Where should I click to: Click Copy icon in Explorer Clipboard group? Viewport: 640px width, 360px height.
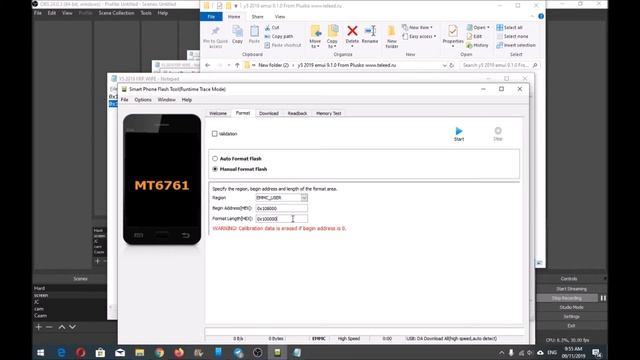pyautogui.click(x=237, y=34)
